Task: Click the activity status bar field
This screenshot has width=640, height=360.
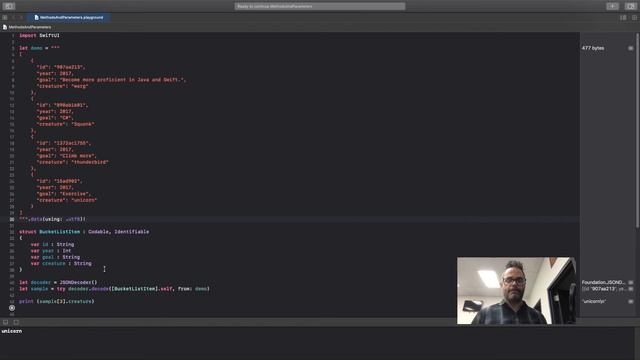Action: tap(320, 6)
